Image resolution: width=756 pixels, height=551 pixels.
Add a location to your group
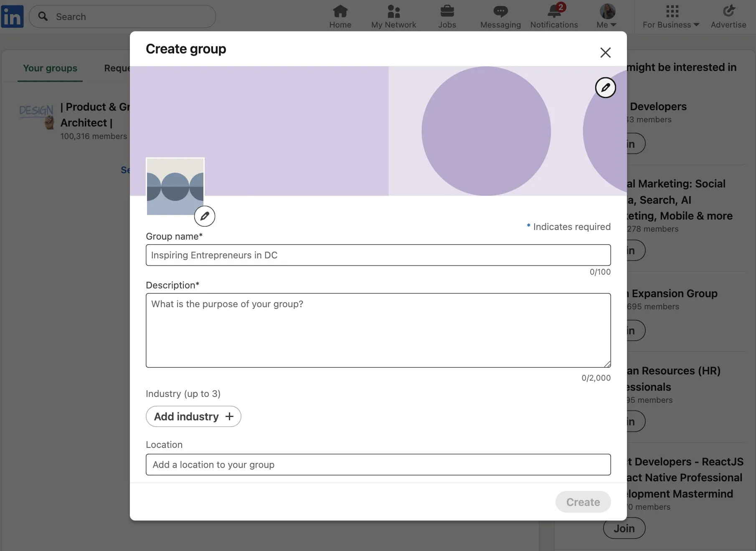(x=378, y=464)
